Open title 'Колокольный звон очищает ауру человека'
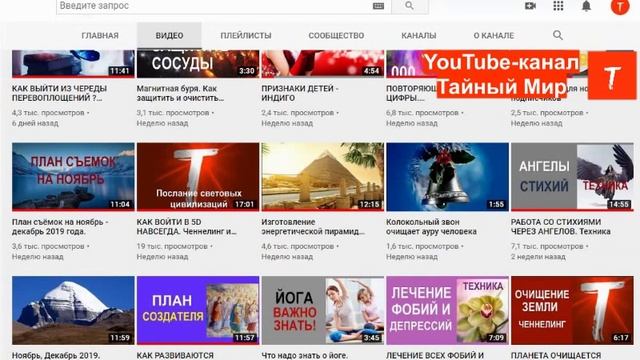The image size is (640, 360). [431, 227]
